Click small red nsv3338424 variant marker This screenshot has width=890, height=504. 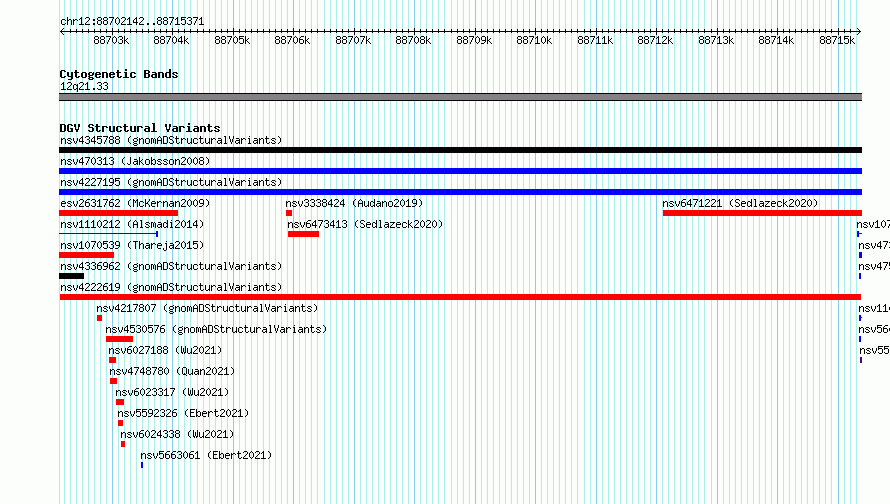289,213
